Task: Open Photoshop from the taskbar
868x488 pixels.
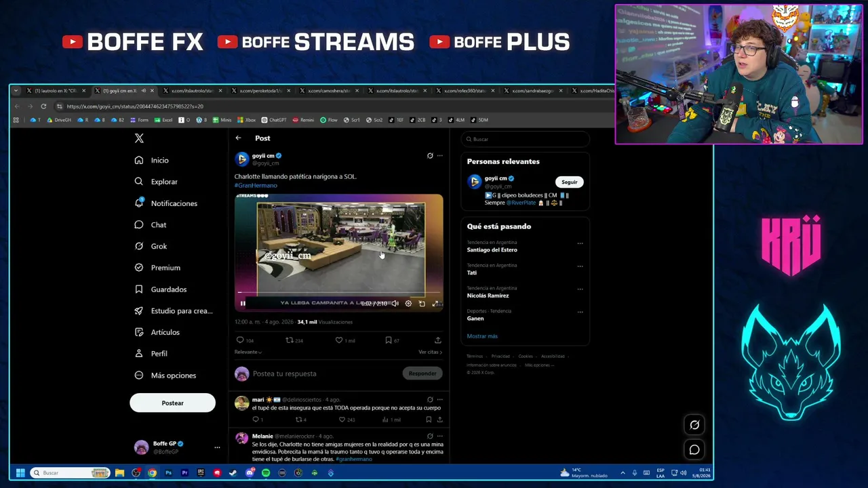Action: point(168,473)
